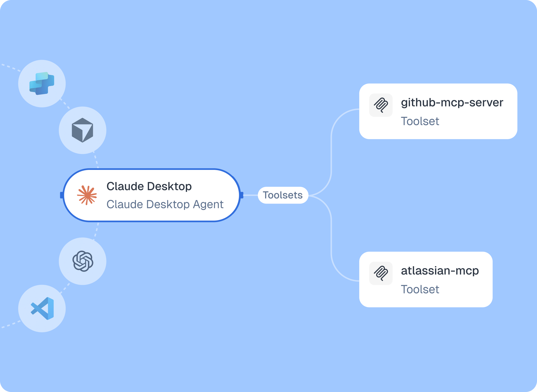This screenshot has height=392, width=537.
Task: Click the Claude Desktop node title
Action: click(x=149, y=186)
